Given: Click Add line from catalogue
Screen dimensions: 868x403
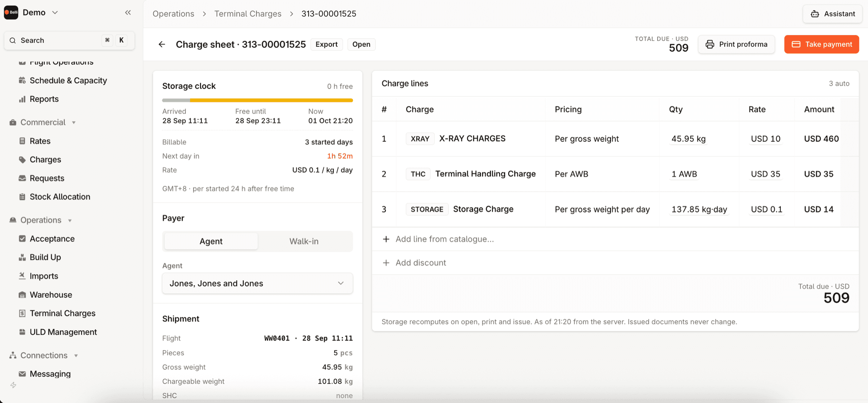Looking at the screenshot, I should coord(444,239).
